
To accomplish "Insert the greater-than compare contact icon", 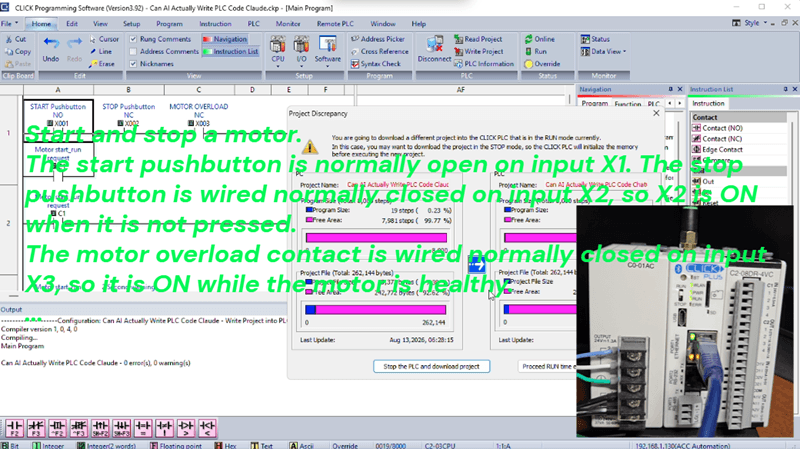I will point(186,428).
